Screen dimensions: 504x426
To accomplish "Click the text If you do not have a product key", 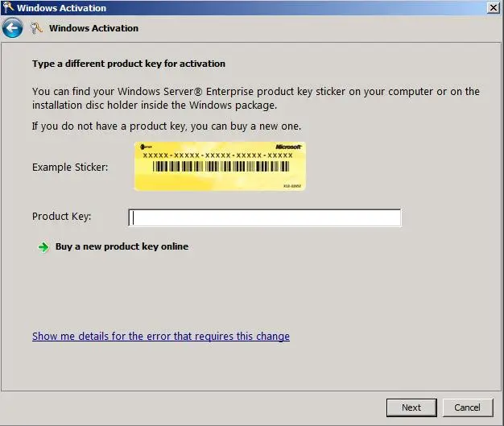I will [167, 126].
